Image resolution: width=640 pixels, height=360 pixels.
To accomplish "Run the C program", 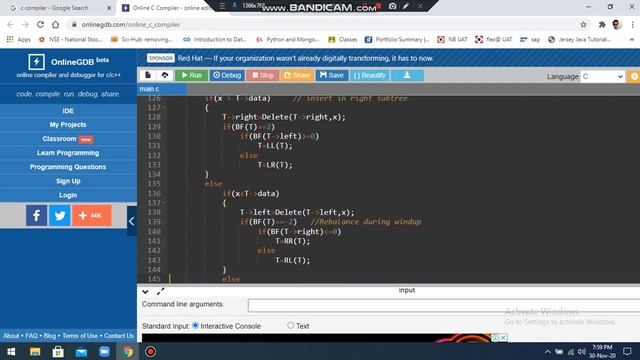I will click(191, 75).
